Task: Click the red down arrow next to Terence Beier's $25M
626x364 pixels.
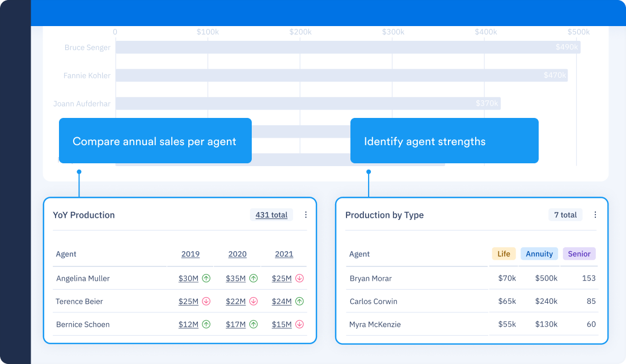Action: click(x=206, y=301)
